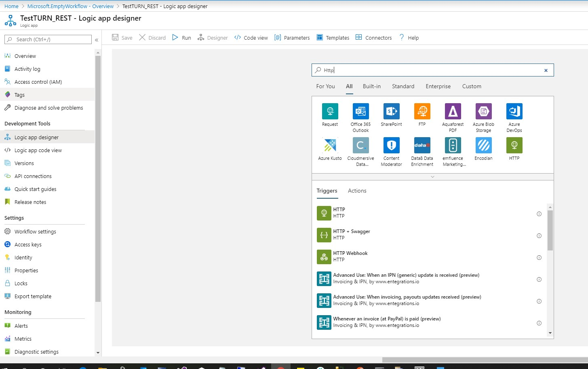Switch to the For You tab
The image size is (588, 369).
click(325, 86)
